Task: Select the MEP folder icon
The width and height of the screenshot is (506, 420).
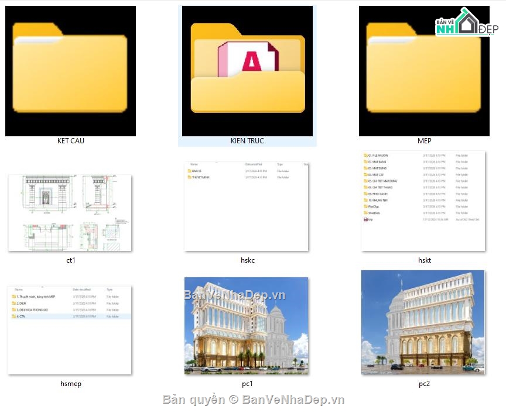Action: [424, 71]
